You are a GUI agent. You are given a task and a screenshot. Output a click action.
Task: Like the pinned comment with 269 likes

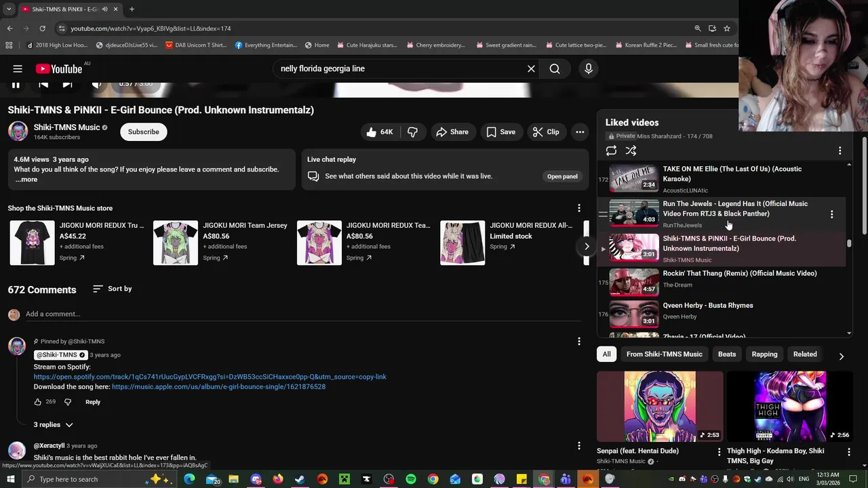[x=38, y=402]
